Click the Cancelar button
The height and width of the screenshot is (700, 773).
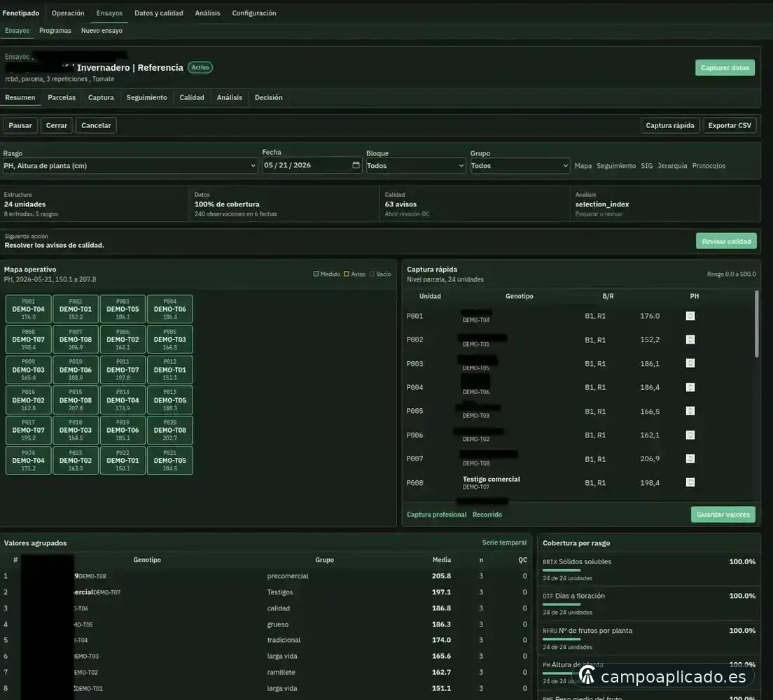point(96,125)
